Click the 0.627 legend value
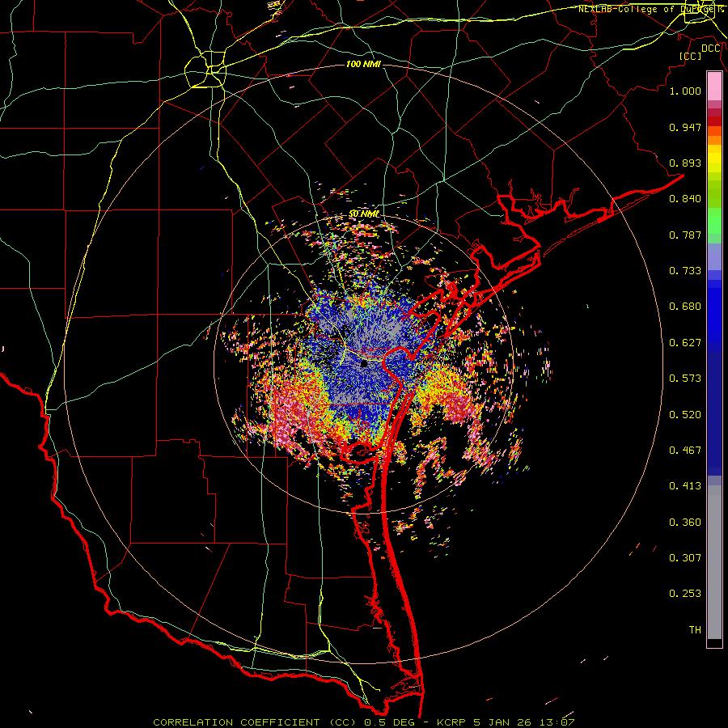This screenshot has height=728, width=728. click(685, 343)
